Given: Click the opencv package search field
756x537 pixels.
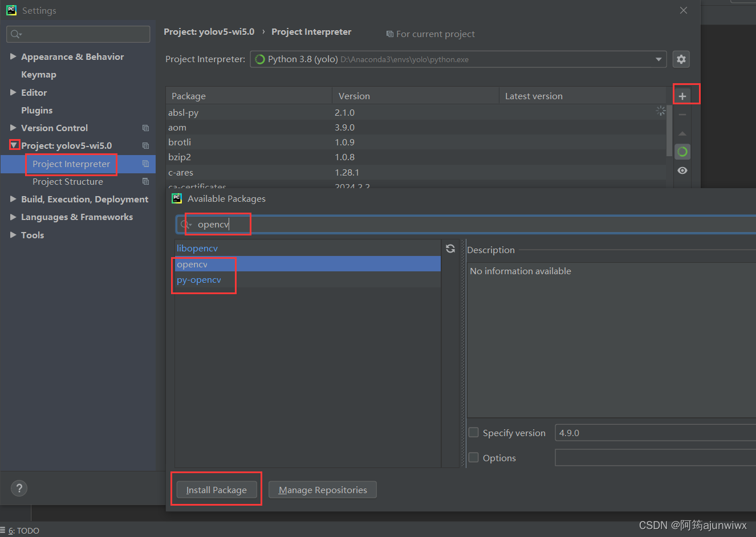Looking at the screenshot, I should tap(466, 225).
